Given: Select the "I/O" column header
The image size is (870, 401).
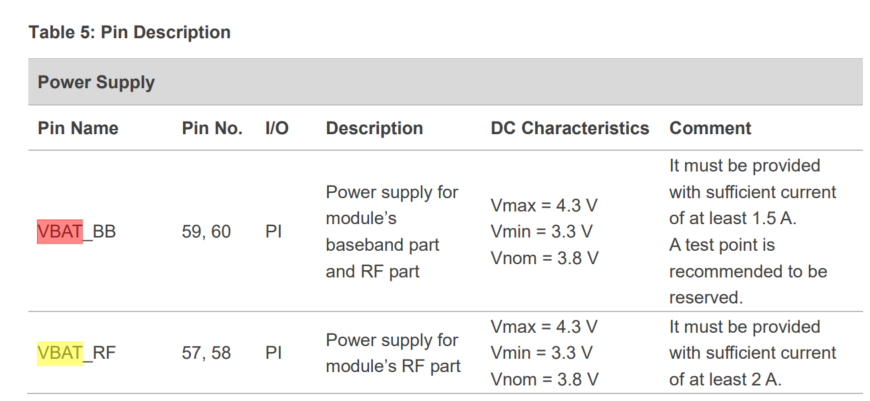Looking at the screenshot, I should tap(277, 128).
